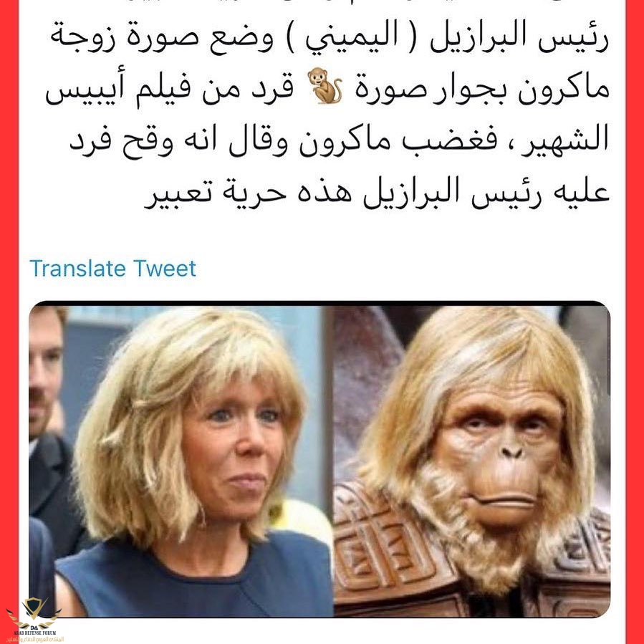Click the monkey emoji in the tweet text
Viewport: 644px width, 644px height.
point(325,85)
